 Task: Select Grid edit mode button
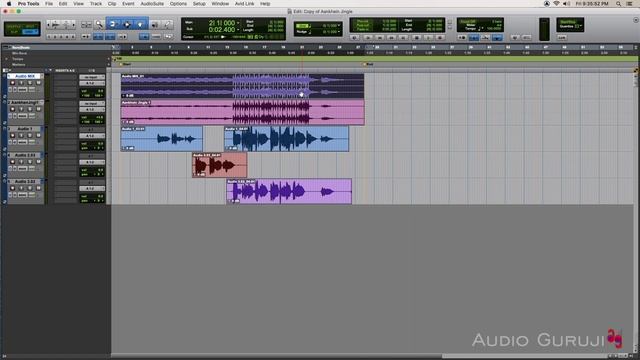tap(30, 32)
